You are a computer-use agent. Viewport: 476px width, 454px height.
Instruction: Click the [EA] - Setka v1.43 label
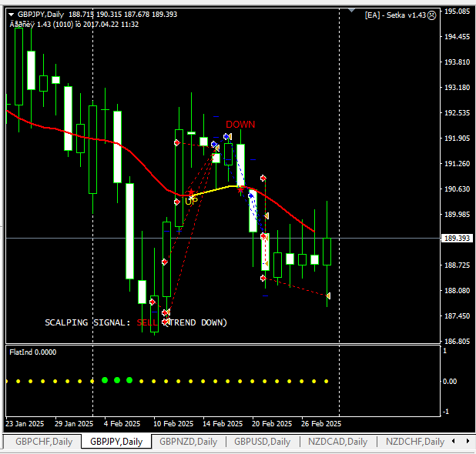[x=395, y=15]
